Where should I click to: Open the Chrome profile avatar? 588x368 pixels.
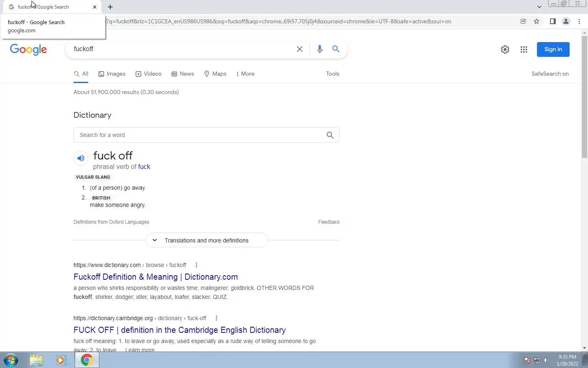click(x=566, y=21)
